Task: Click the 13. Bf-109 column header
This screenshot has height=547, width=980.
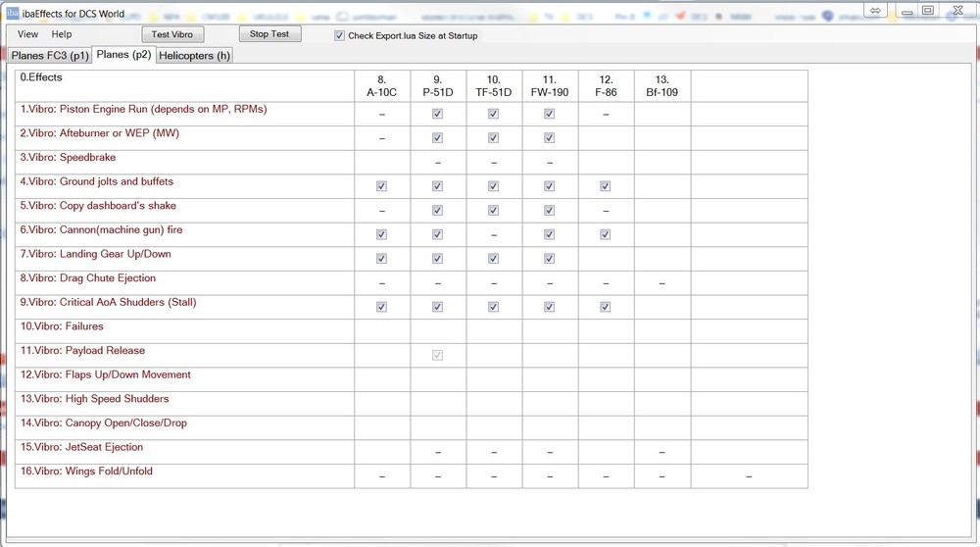Action: point(662,86)
